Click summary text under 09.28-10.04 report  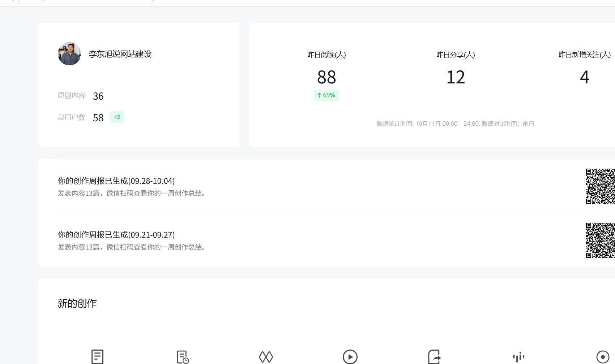click(133, 193)
